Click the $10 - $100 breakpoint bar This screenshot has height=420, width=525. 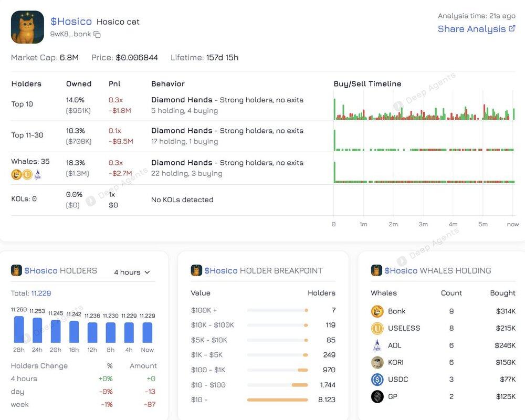click(x=277, y=385)
